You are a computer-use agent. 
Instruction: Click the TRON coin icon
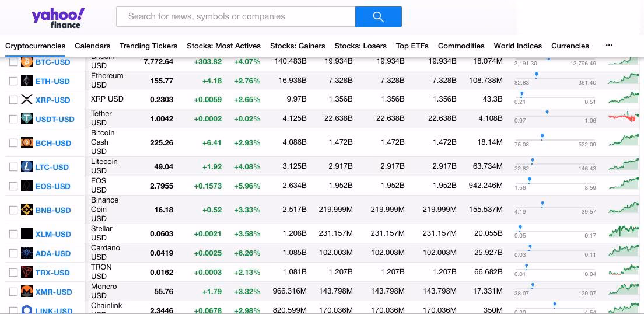(x=27, y=272)
